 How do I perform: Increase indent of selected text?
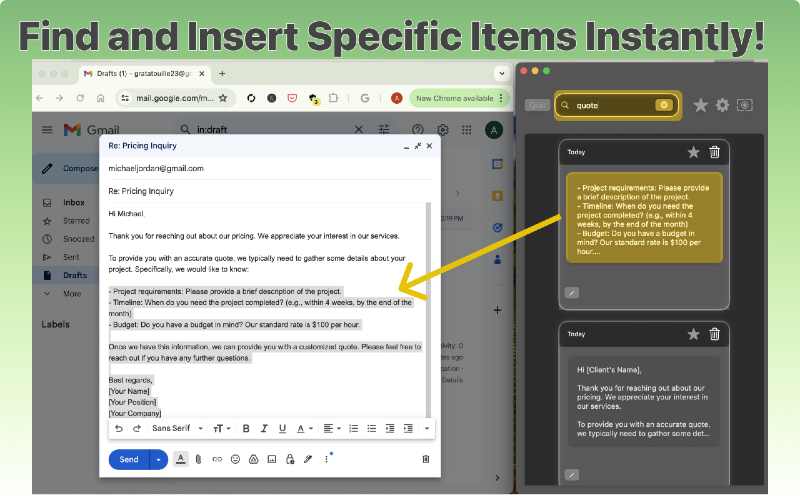click(408, 429)
